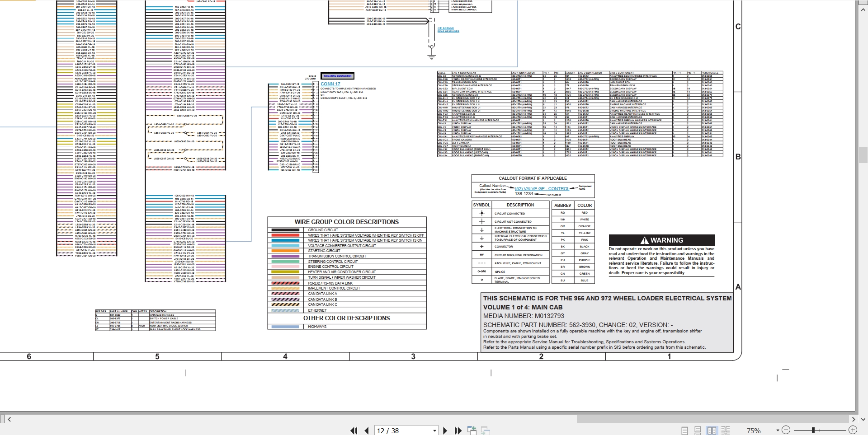This screenshot has height=435, width=868.
Task: Zoom in with the plus button
Action: pos(853,430)
